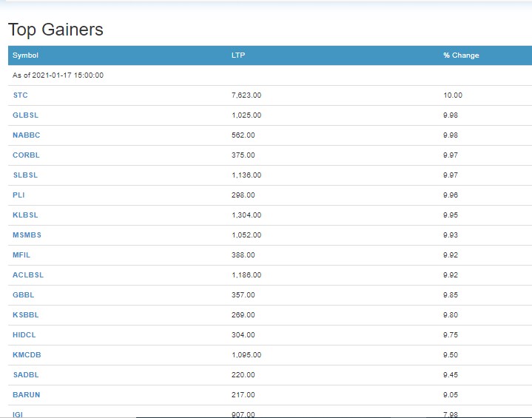The height and width of the screenshot is (418, 532).
Task: Select the KSBBL symbol link
Action: [x=26, y=315]
